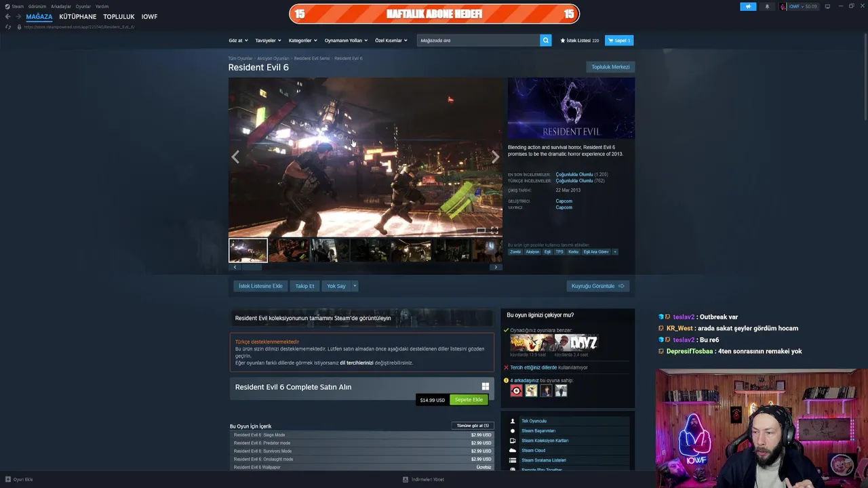This screenshot has width=868, height=488.
Task: Click the Windows platform icon on purchase box
Action: [x=486, y=386]
